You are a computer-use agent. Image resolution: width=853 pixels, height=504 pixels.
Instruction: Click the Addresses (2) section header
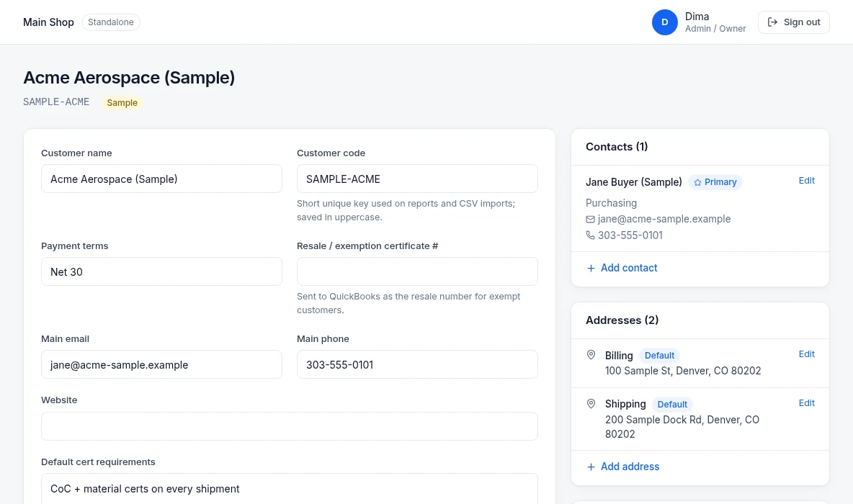[x=622, y=320]
